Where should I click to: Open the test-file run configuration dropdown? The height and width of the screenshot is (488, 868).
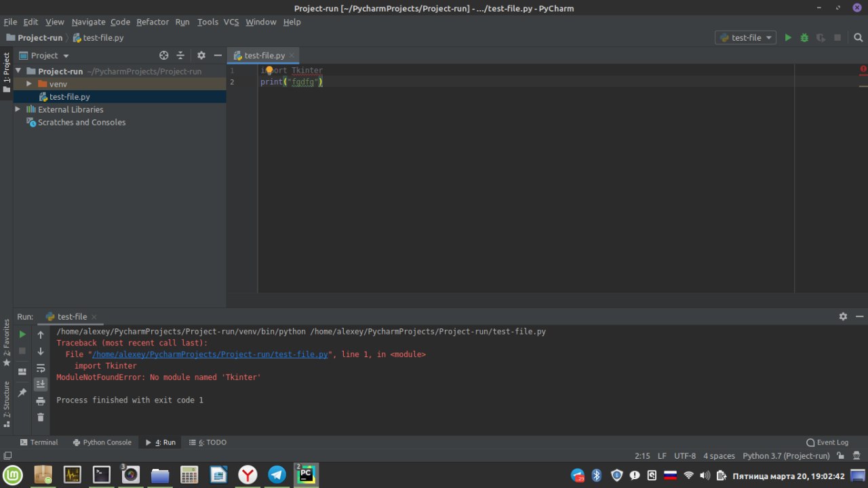(745, 38)
